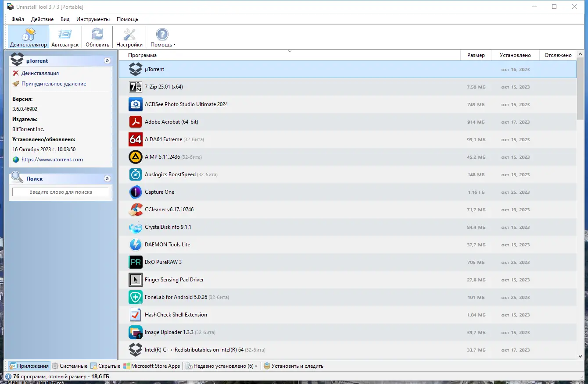Collapse the Поиск panel with its chevron
This screenshot has width=588, height=384.
point(107,178)
